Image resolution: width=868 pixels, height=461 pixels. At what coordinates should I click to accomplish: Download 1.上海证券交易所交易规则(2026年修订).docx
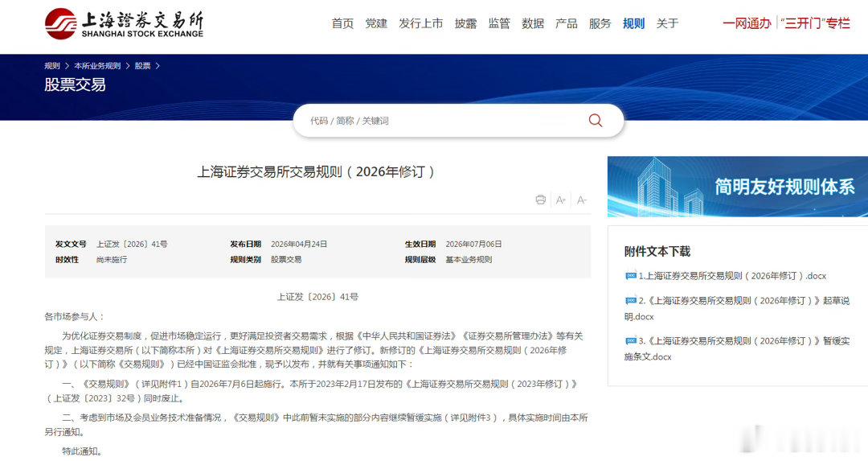tap(732, 276)
